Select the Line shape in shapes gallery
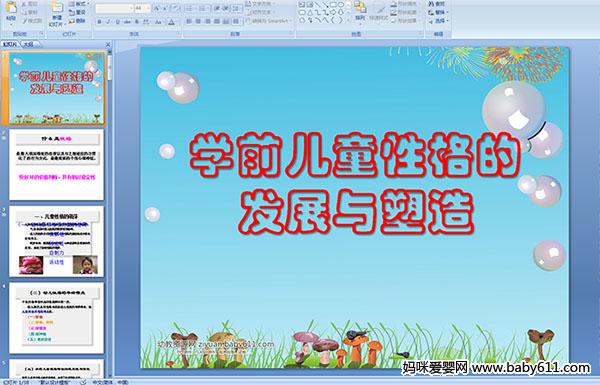 (318, 4)
